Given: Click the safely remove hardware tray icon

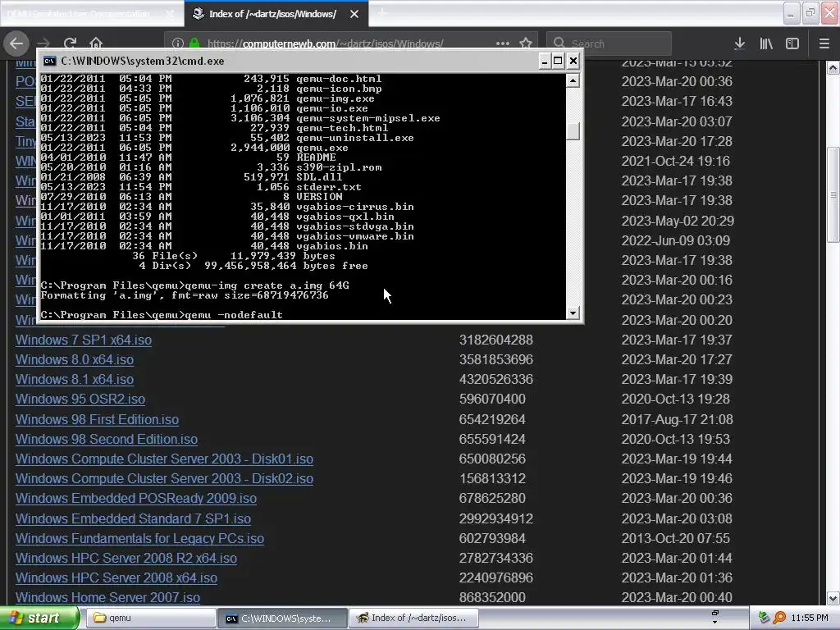Looking at the screenshot, I should point(764,618).
